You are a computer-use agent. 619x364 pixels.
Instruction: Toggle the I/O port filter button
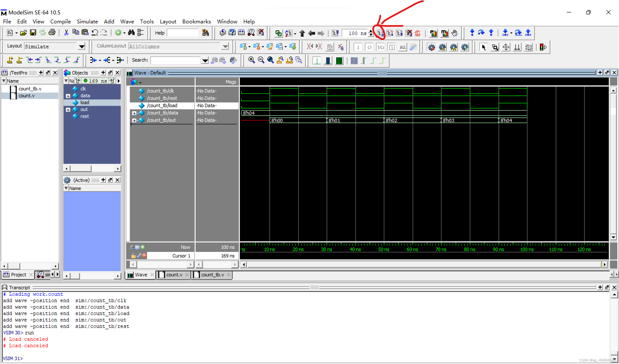tap(380, 47)
